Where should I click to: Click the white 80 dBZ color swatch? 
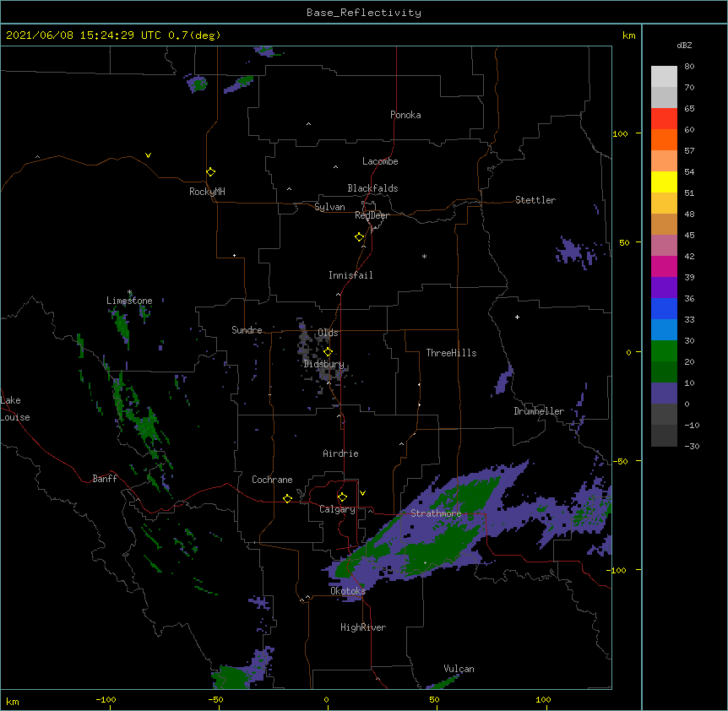664,76
